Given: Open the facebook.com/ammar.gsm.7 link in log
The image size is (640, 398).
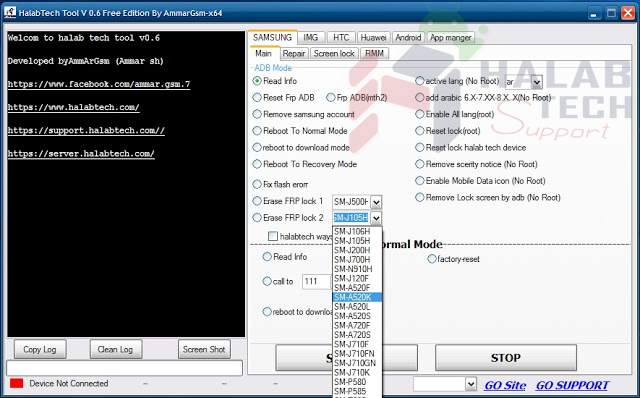Looking at the screenshot, I should [x=99, y=84].
